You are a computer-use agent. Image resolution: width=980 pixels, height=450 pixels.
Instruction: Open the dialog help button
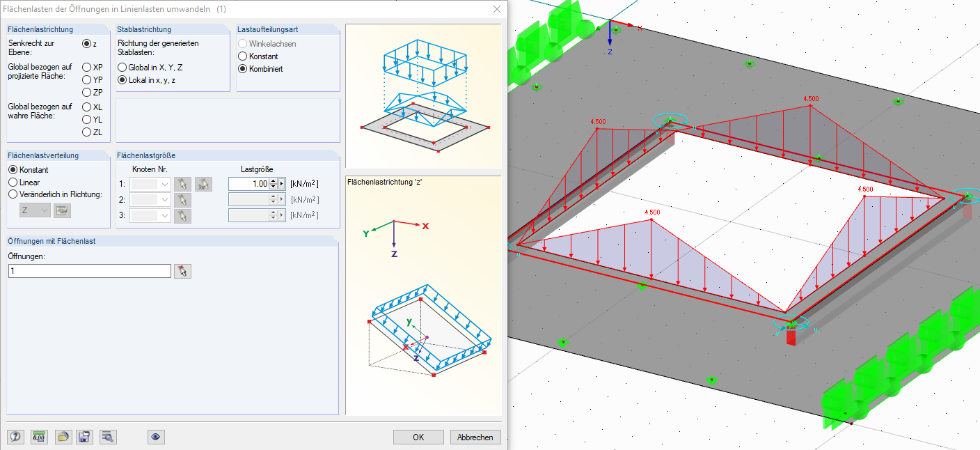[16, 437]
